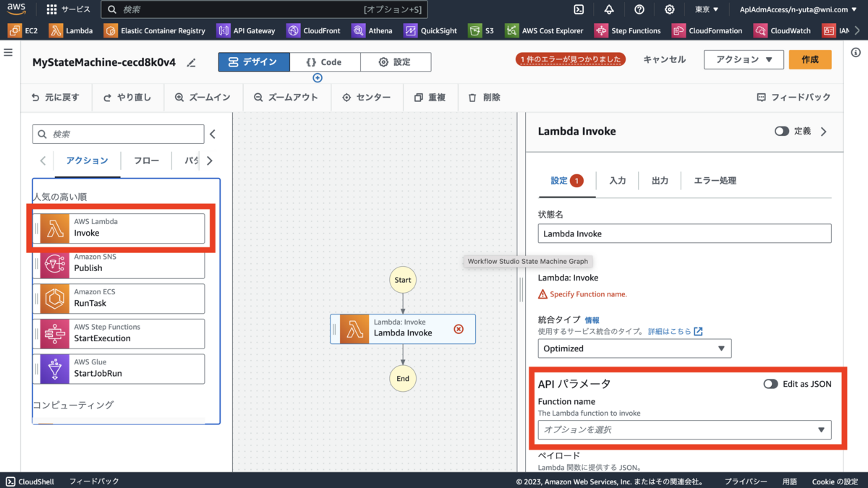
Task: Show next tabs in states browser
Action: (x=210, y=160)
